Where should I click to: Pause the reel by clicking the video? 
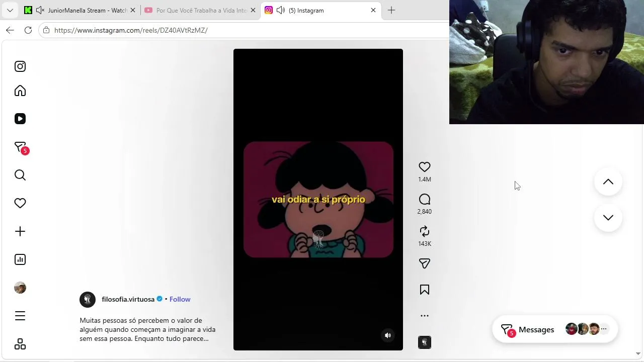coord(318,200)
